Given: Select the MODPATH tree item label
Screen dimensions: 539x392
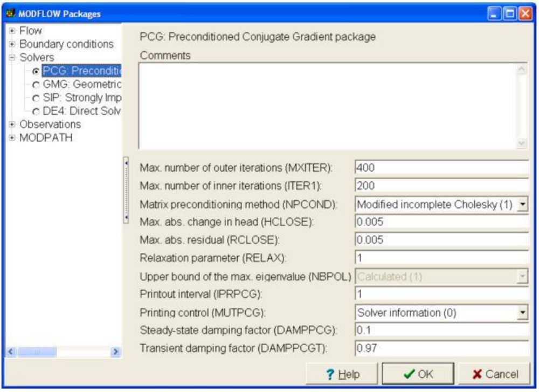Looking at the screenshot, I should tap(46, 137).
